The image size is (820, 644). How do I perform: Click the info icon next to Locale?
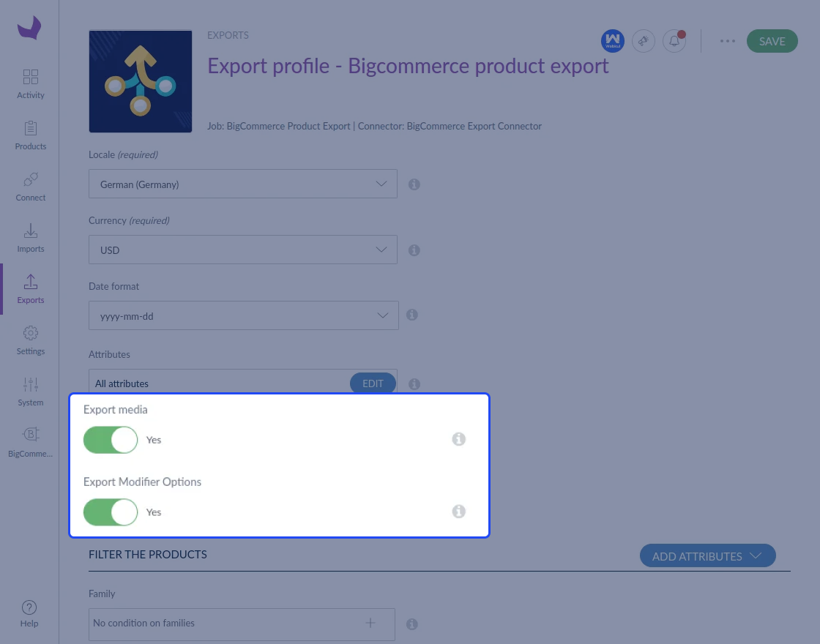414,184
